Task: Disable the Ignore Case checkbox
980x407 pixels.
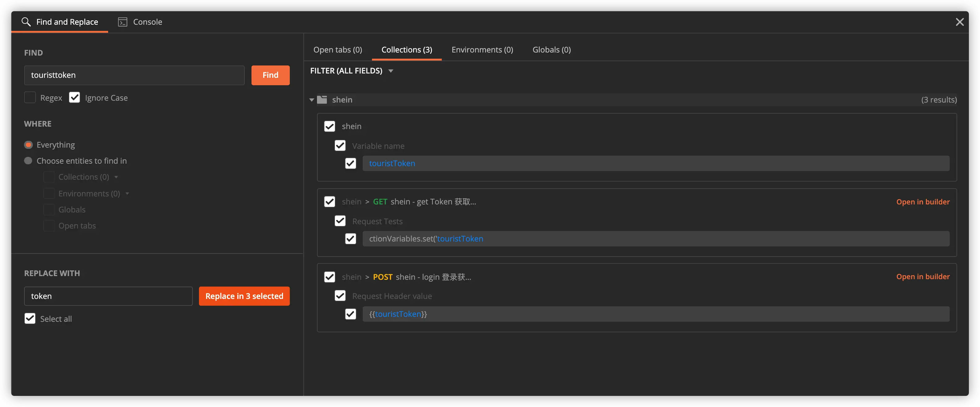Action: coord(74,97)
